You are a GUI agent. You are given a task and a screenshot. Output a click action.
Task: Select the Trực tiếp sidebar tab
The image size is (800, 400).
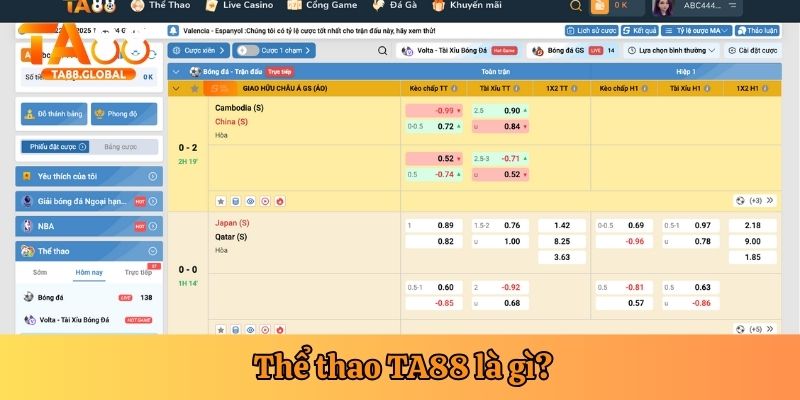click(x=138, y=272)
